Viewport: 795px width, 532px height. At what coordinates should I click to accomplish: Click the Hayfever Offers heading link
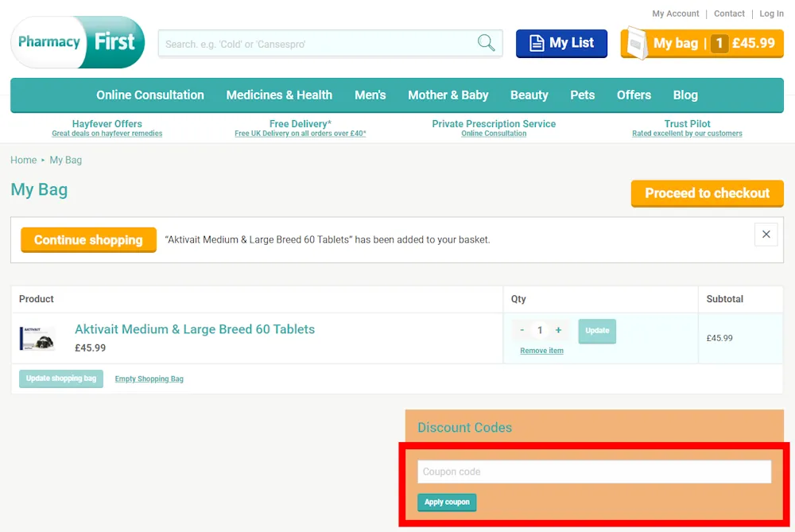pos(107,124)
